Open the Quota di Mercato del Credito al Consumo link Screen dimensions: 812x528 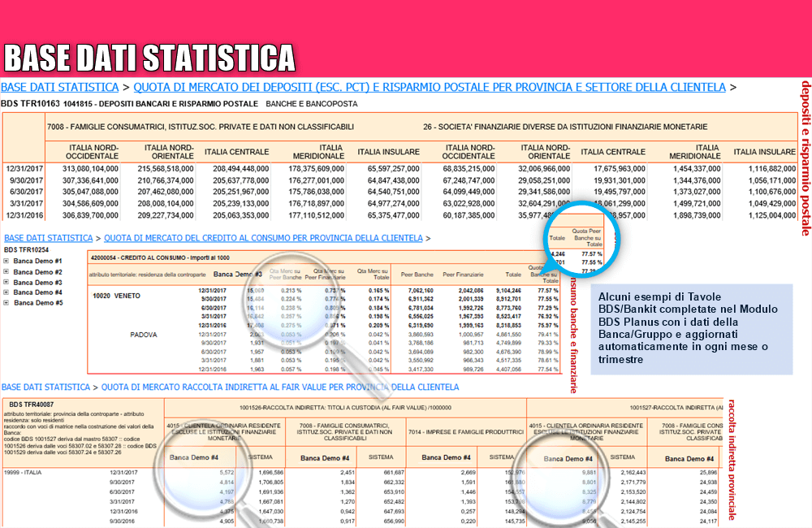263,238
